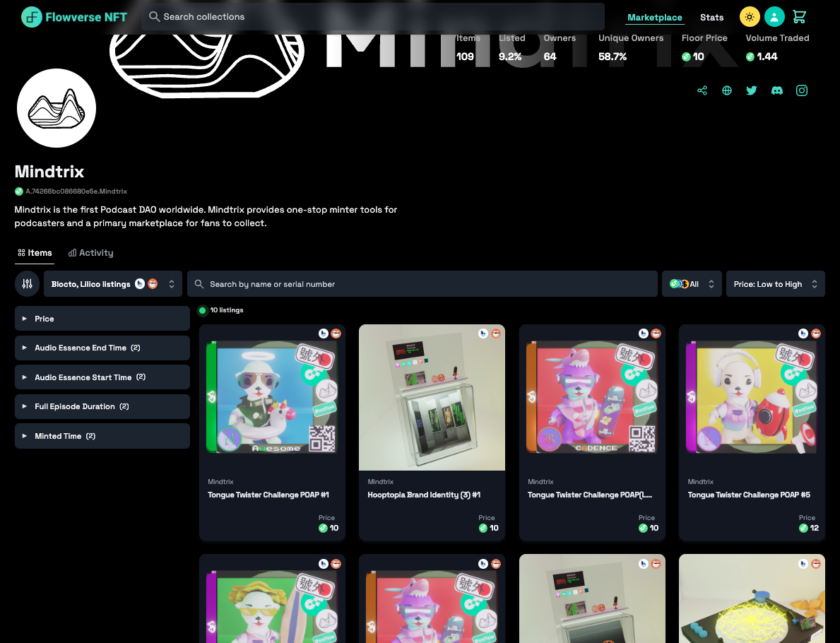Switch to the Activity tab
The width and height of the screenshot is (840, 643).
coord(91,253)
